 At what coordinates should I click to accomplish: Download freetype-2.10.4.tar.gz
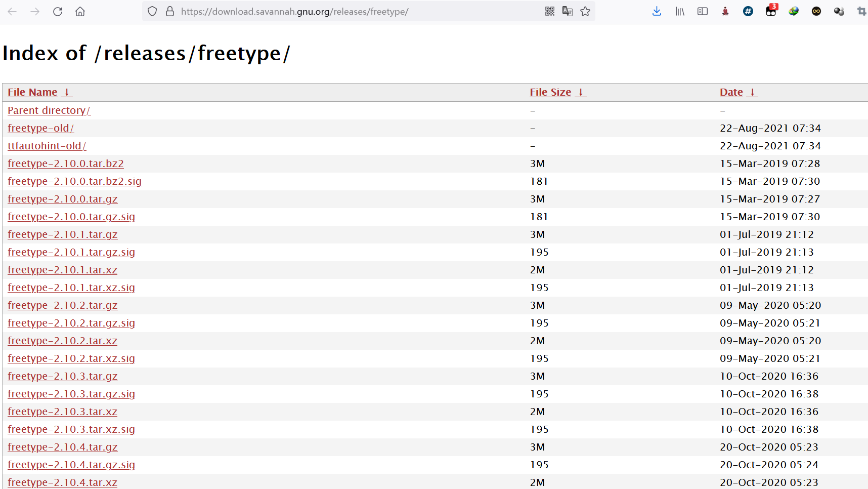point(63,447)
